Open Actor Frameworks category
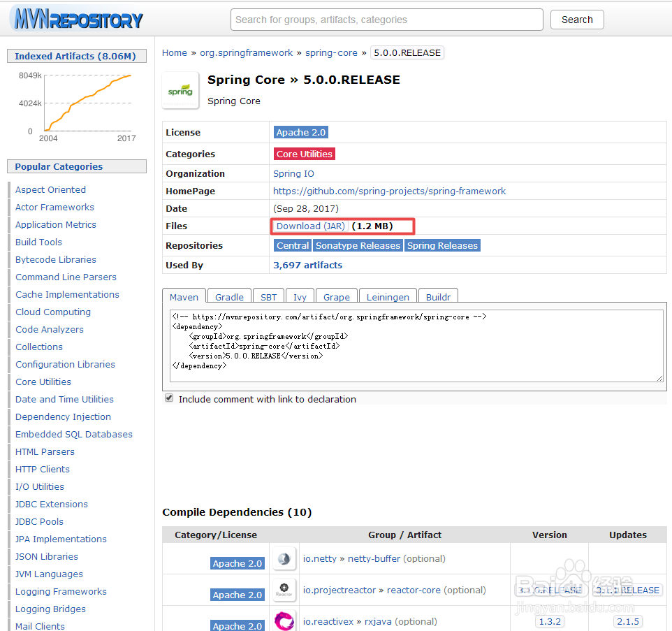 54,207
